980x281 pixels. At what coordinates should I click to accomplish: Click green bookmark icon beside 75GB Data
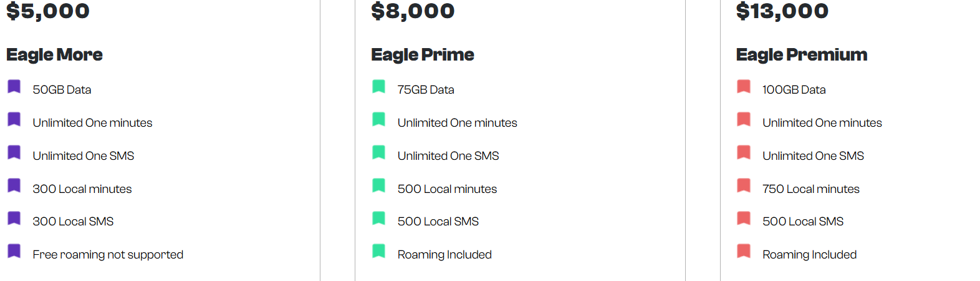(379, 86)
